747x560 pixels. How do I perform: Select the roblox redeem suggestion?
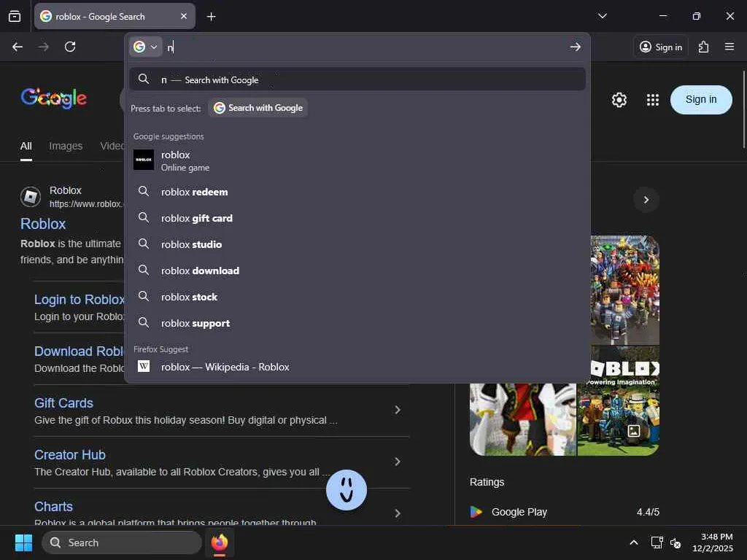coord(357,192)
